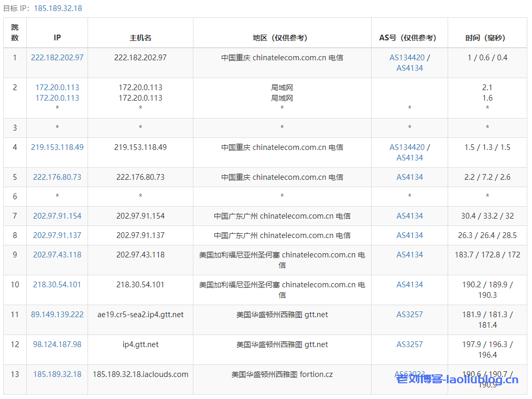Click AS4134 link in hop 10 row
Viewport: 532px width, 399px height.
point(409,285)
